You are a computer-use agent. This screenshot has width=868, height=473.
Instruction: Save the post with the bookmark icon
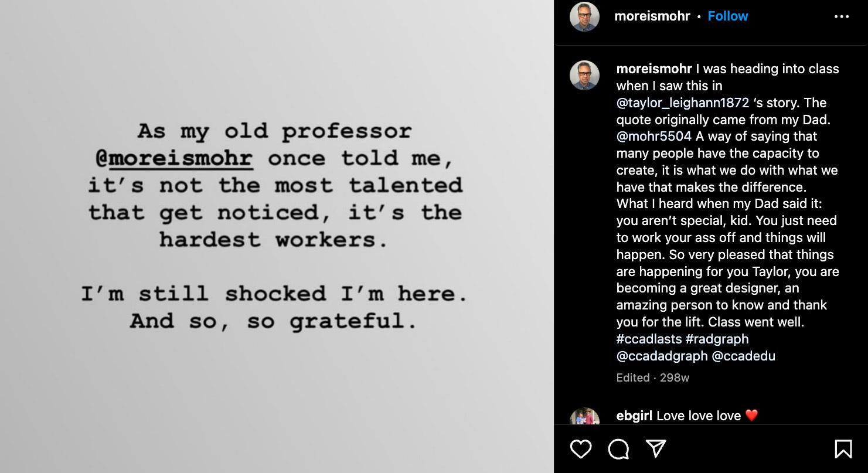[x=843, y=449]
